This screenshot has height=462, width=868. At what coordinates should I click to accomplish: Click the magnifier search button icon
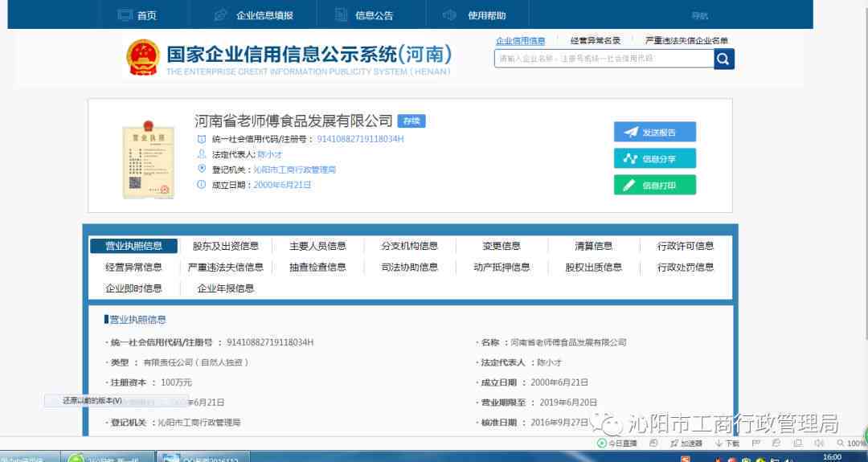[x=723, y=59]
